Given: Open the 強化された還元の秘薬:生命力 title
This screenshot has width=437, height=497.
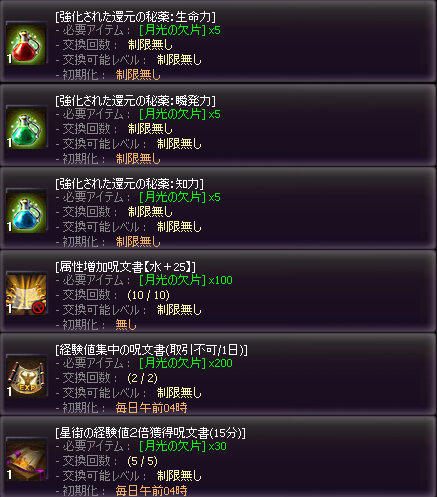Looking at the screenshot, I should (135, 17).
